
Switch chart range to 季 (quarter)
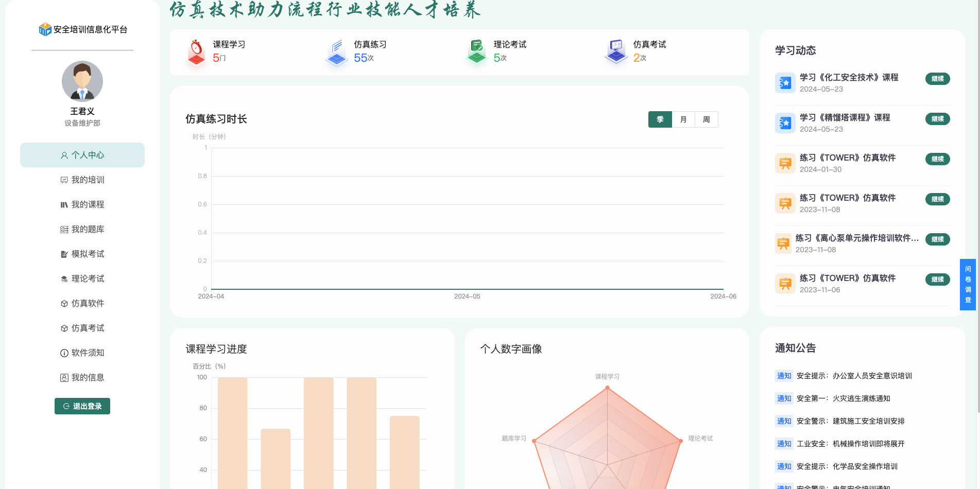[660, 119]
